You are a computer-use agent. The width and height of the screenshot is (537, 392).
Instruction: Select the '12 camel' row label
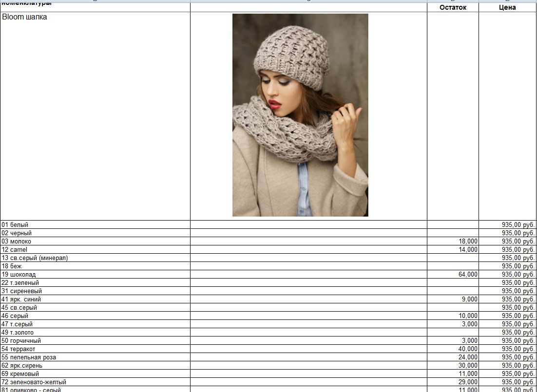coord(15,250)
